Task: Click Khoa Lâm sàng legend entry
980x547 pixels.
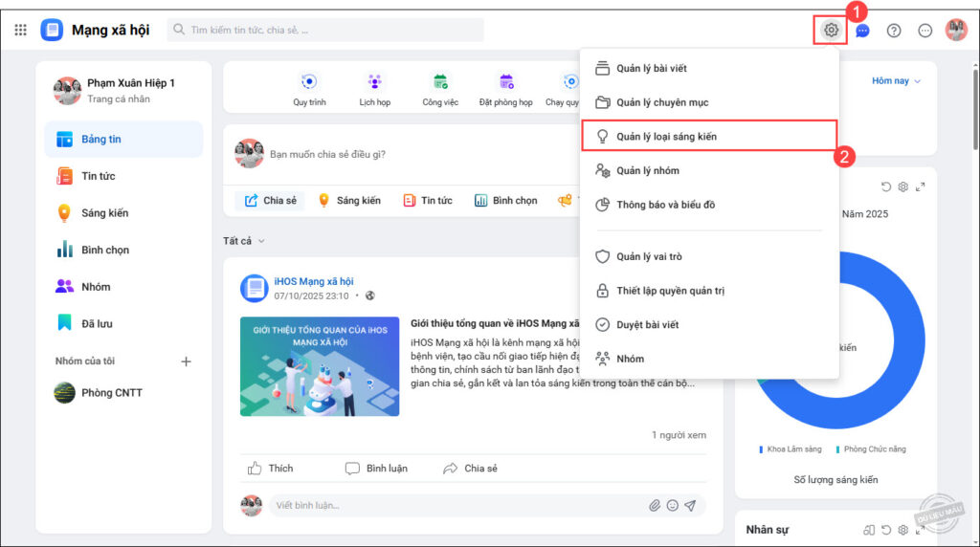Action: point(791,449)
